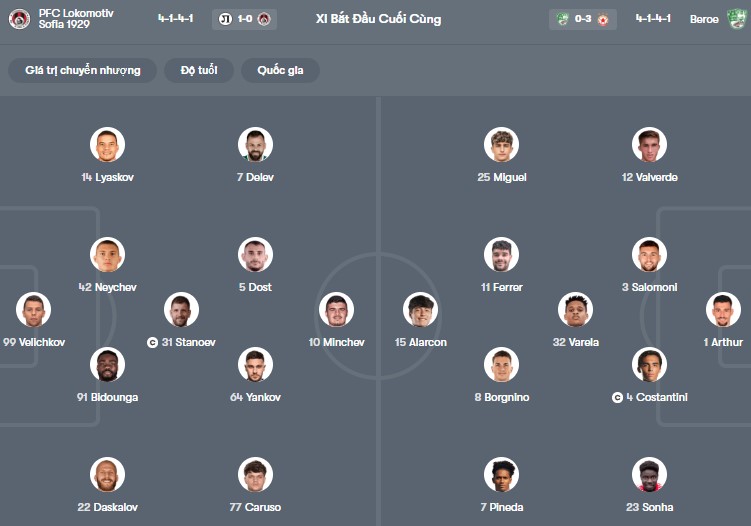This screenshot has height=526, width=751.
Task: Click Costantini's captain avatar
Action: (x=649, y=365)
